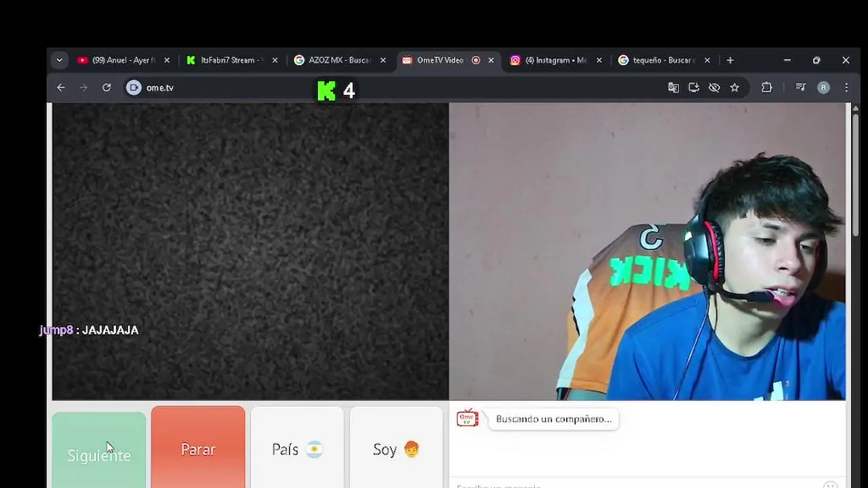Close the AZOZ MX tab
This screenshot has width=868, height=488.
pyautogui.click(x=383, y=60)
